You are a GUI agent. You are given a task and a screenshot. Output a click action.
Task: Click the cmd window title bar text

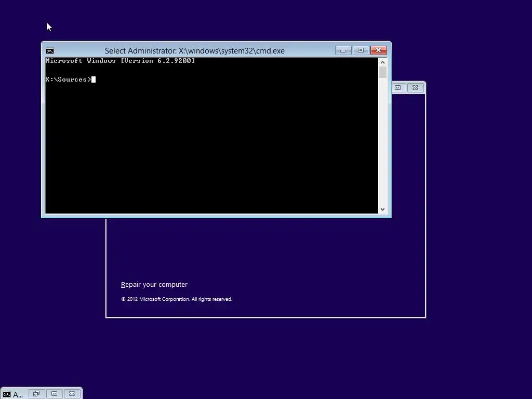click(x=195, y=51)
